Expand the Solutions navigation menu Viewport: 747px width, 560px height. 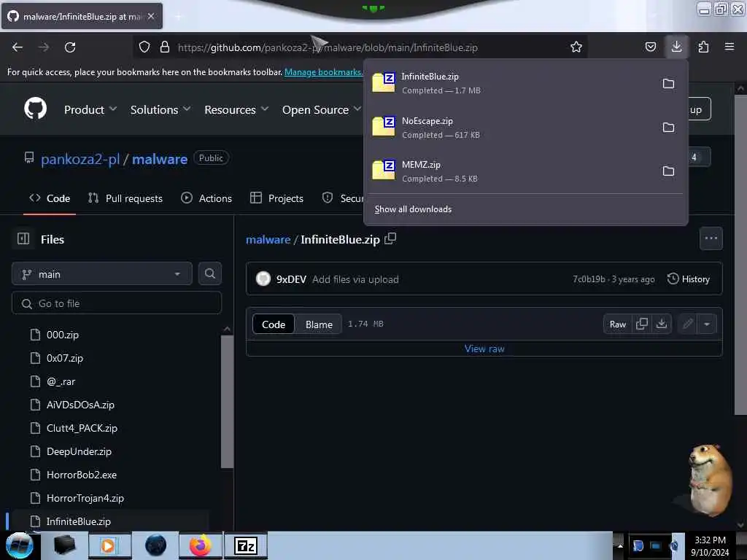160,110
